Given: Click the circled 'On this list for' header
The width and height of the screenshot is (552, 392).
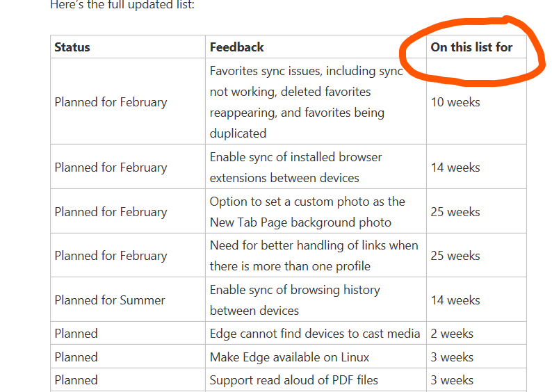Looking at the screenshot, I should (x=471, y=47).
